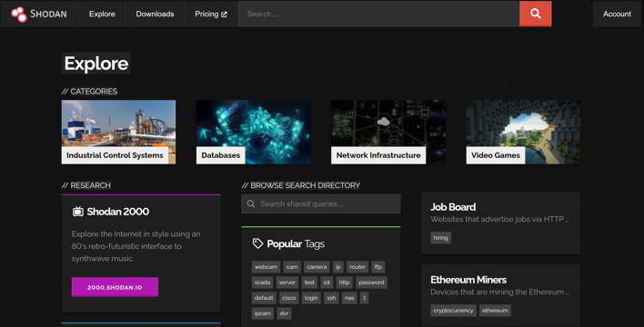644x327 pixels.
Task: Open the Network Infrastructure category
Action: click(x=388, y=132)
